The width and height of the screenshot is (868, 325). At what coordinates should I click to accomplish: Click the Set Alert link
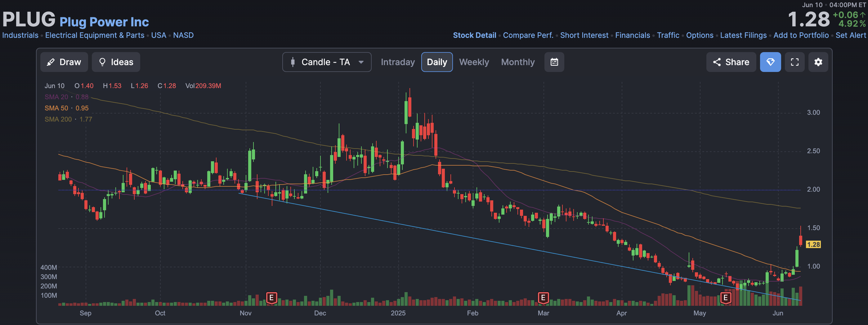coord(851,35)
